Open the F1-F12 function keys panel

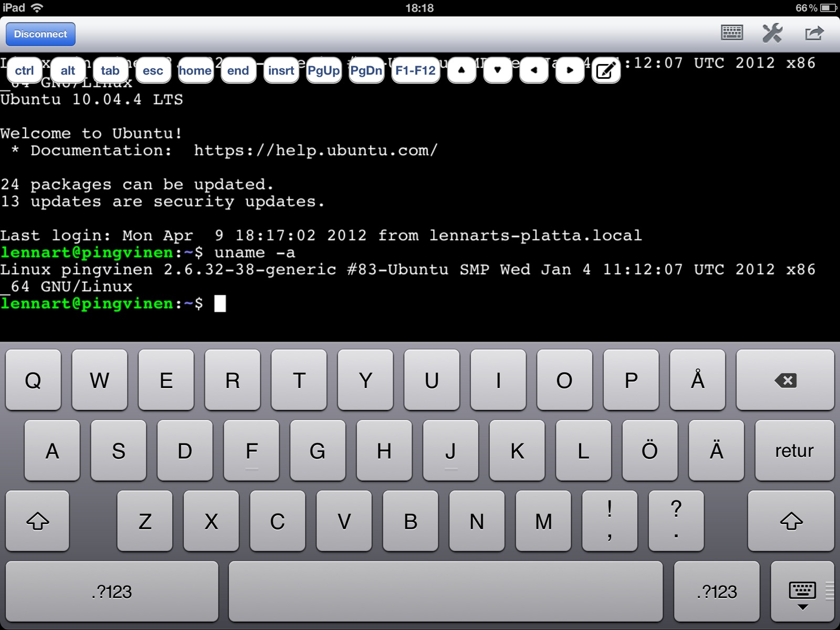coord(415,70)
